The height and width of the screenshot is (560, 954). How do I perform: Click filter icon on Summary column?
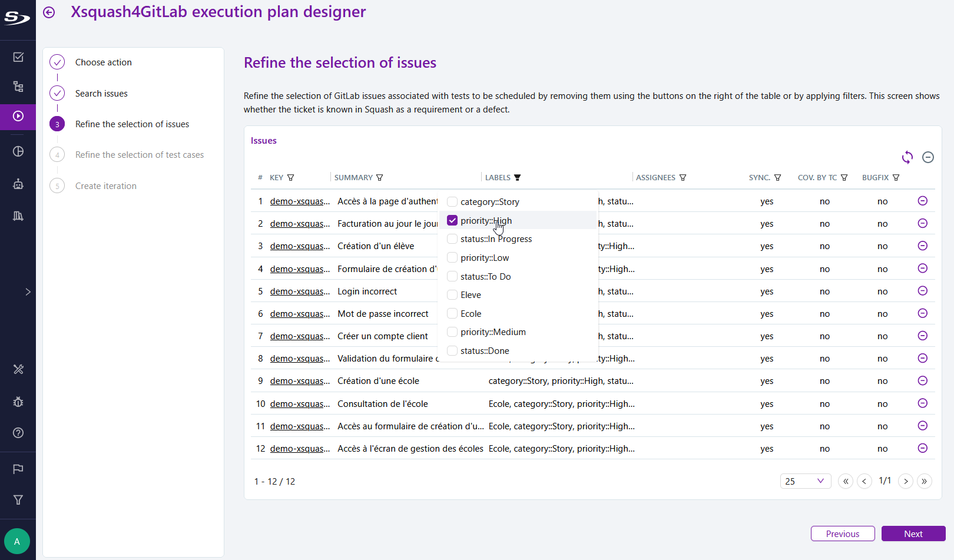tap(380, 178)
